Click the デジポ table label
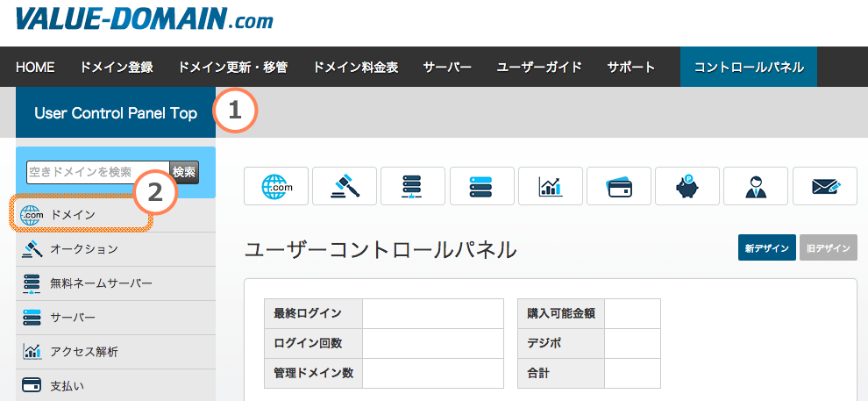Image resolution: width=868 pixels, height=401 pixels. pyautogui.click(x=561, y=343)
